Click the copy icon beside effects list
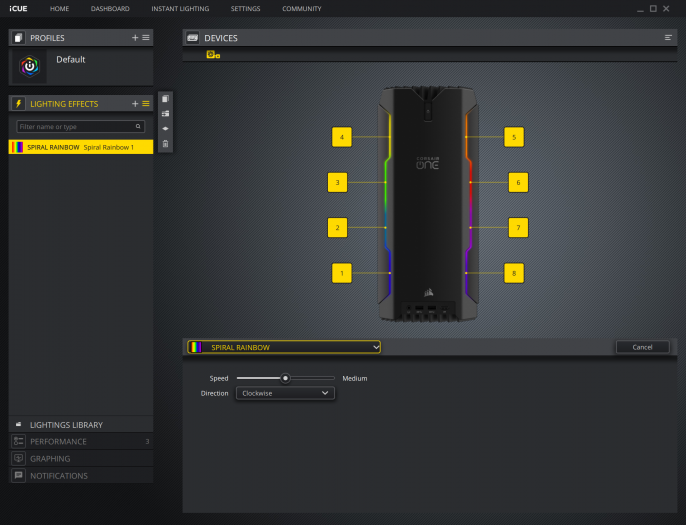This screenshot has height=525, width=686. (165, 98)
